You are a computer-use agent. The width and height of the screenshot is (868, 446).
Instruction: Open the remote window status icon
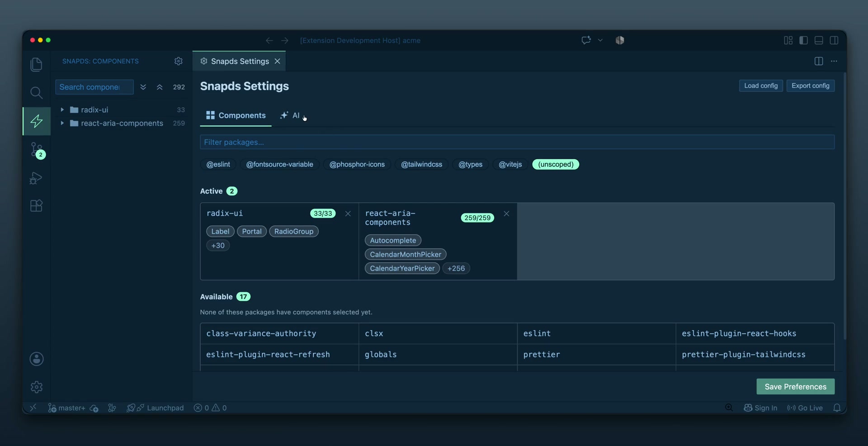[33, 408]
